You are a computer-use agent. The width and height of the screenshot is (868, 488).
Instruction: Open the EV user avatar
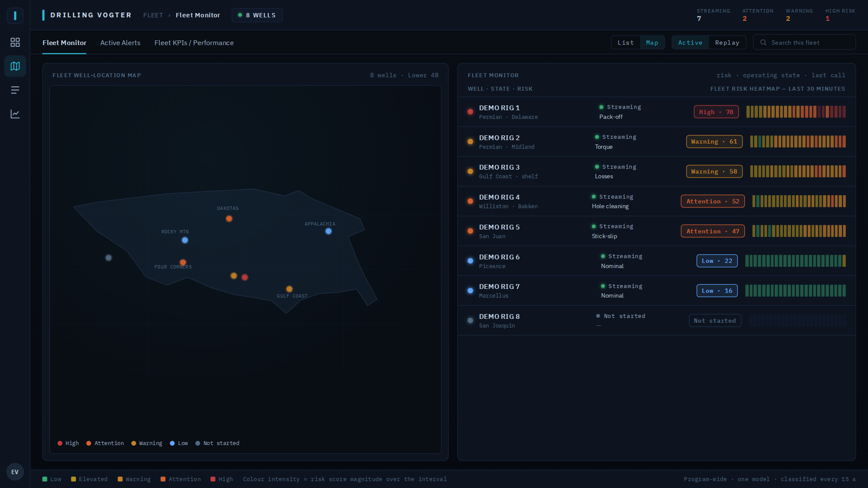pyautogui.click(x=15, y=472)
